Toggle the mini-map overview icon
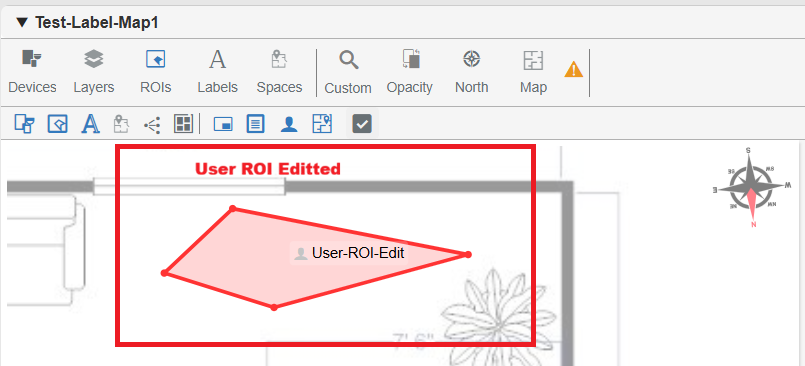The width and height of the screenshot is (805, 366). coord(223,124)
